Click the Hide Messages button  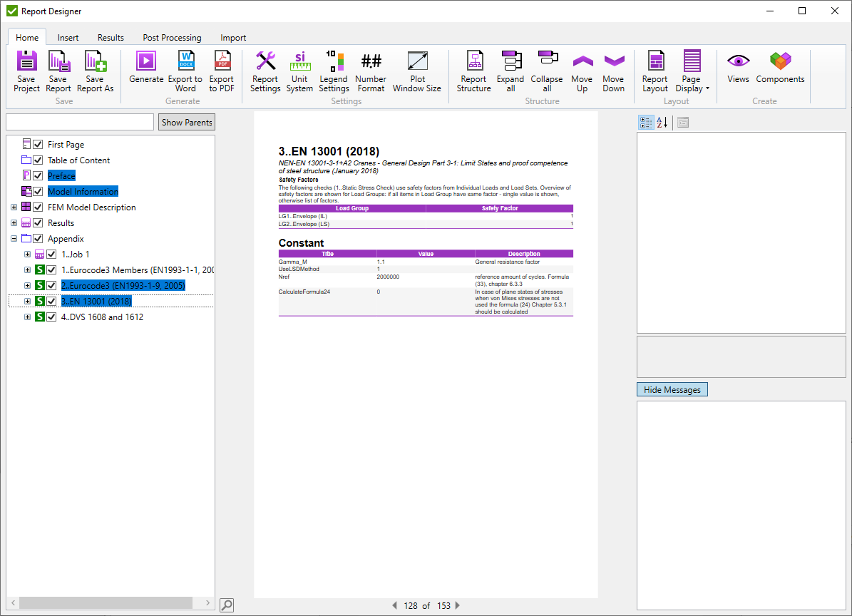(672, 389)
